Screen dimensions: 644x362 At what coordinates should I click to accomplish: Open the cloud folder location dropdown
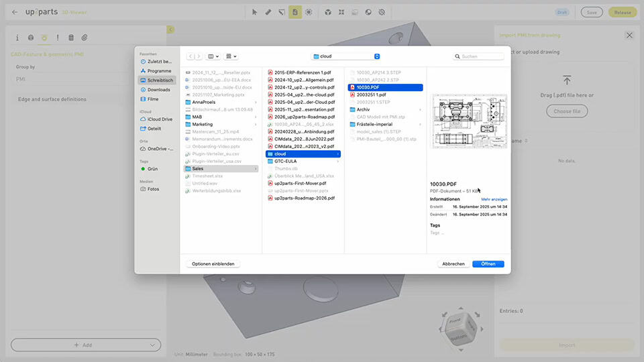point(346,56)
